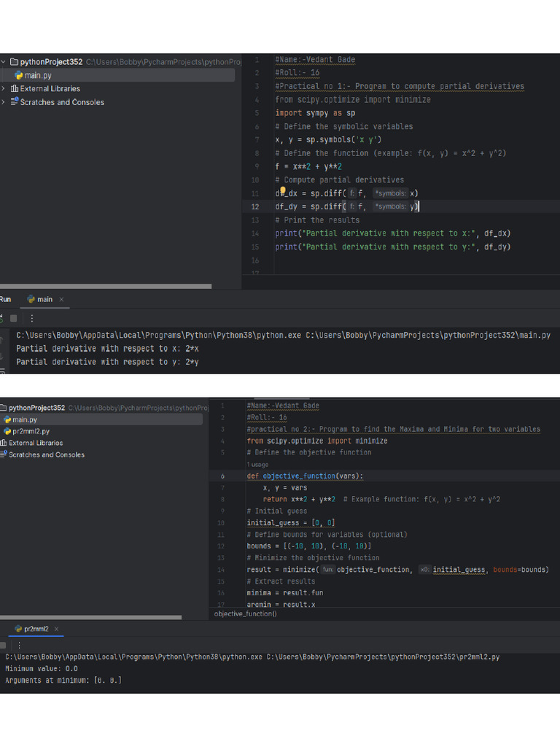Click the yellow lightbulb quick-fix icon
The image size is (560, 747).
click(283, 191)
